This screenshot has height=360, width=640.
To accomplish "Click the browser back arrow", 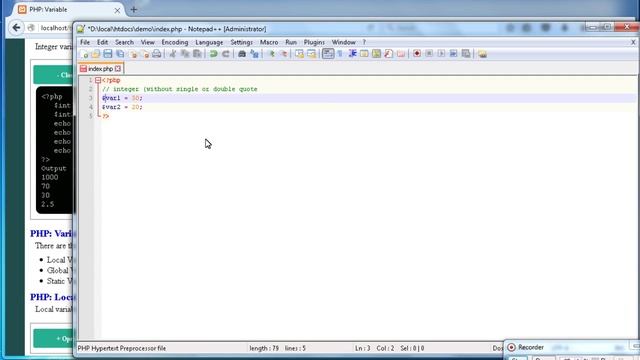I will click(x=16, y=27).
